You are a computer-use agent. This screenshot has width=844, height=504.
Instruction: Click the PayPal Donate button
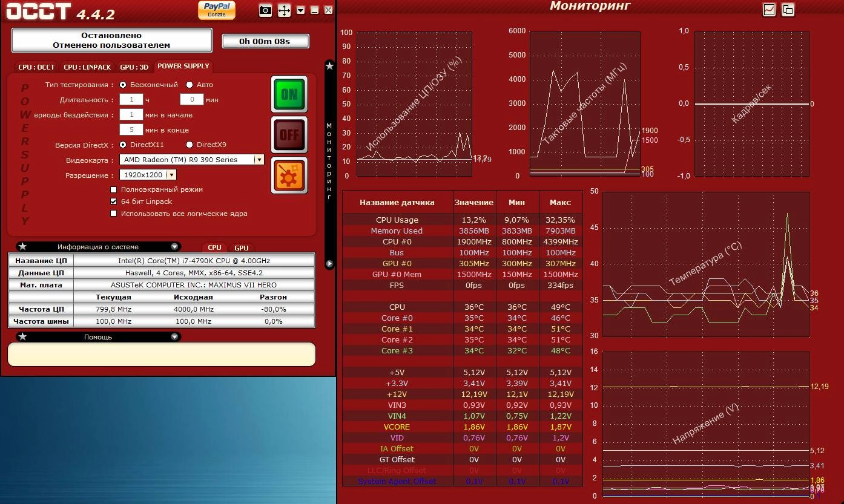217,10
